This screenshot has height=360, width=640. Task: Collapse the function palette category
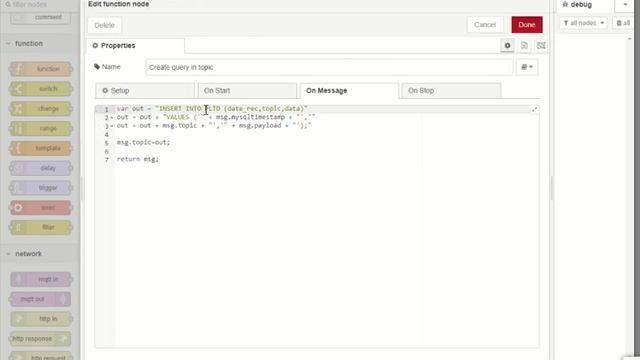(40, 44)
